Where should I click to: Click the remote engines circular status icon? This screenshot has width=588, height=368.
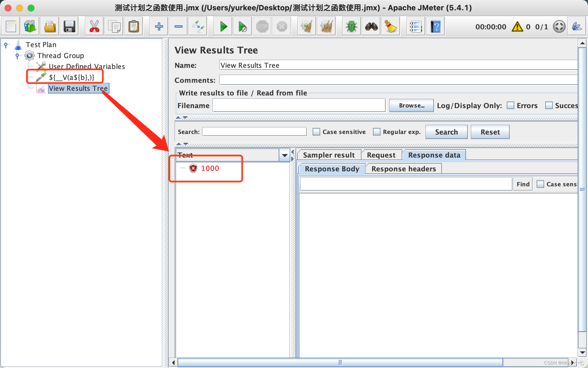[559, 27]
